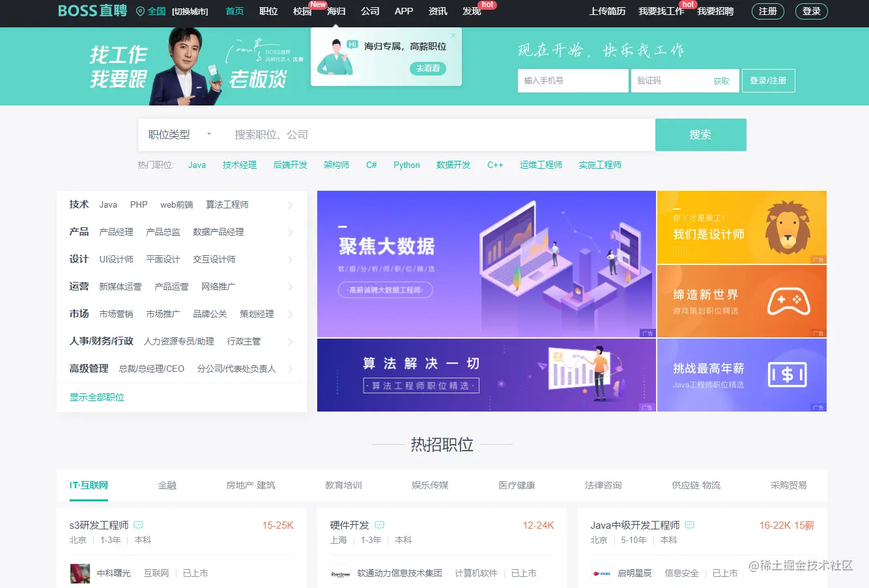Image resolution: width=869 pixels, height=588 pixels.
Task: Click 我要招聘 link
Action: tap(715, 11)
